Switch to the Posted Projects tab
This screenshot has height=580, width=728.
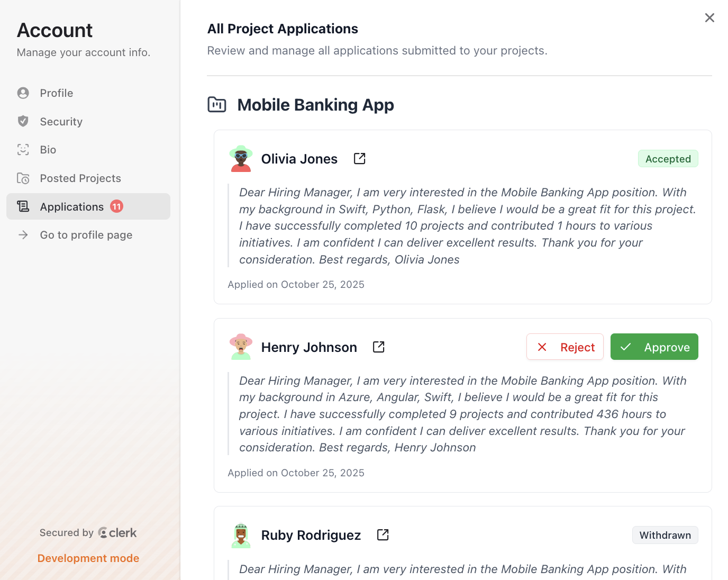click(x=80, y=178)
